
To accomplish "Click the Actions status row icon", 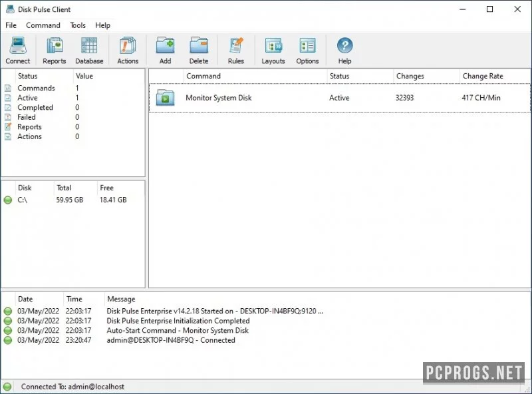I will (8, 136).
